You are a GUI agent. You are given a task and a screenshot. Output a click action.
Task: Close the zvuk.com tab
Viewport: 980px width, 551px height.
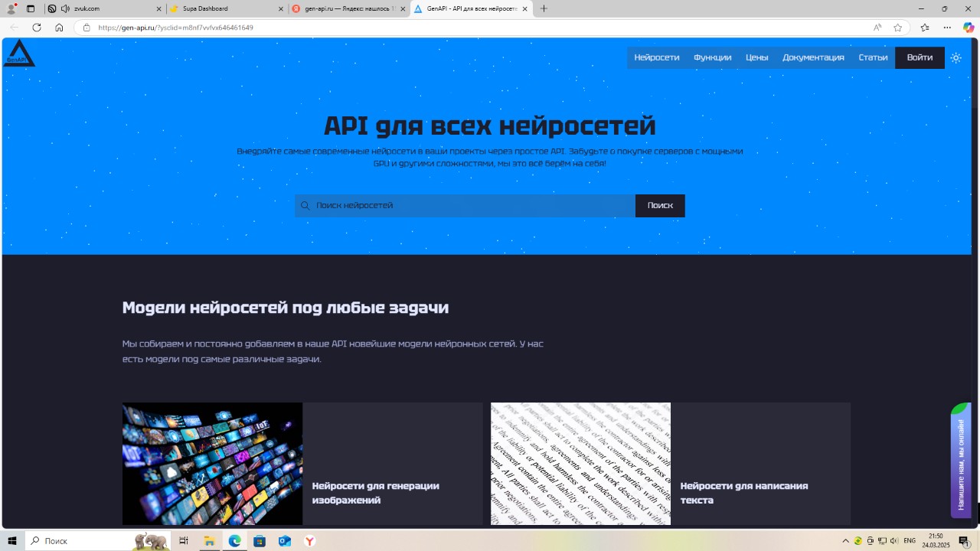tap(158, 8)
